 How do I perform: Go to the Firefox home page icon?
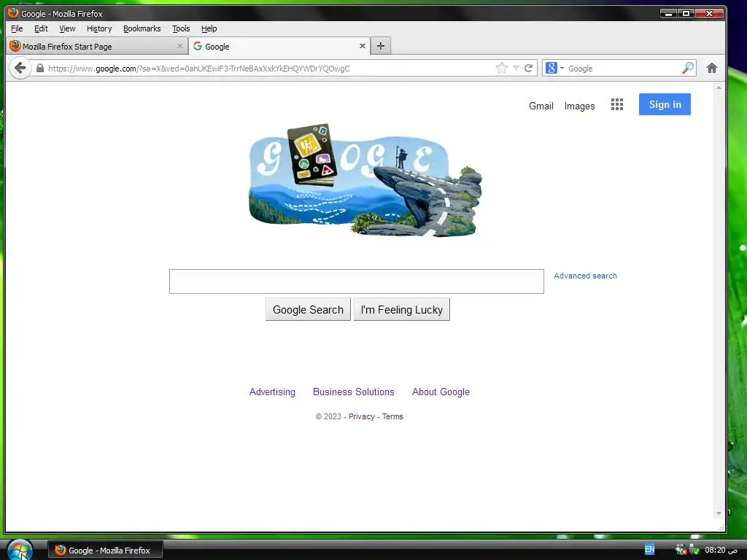click(x=712, y=68)
